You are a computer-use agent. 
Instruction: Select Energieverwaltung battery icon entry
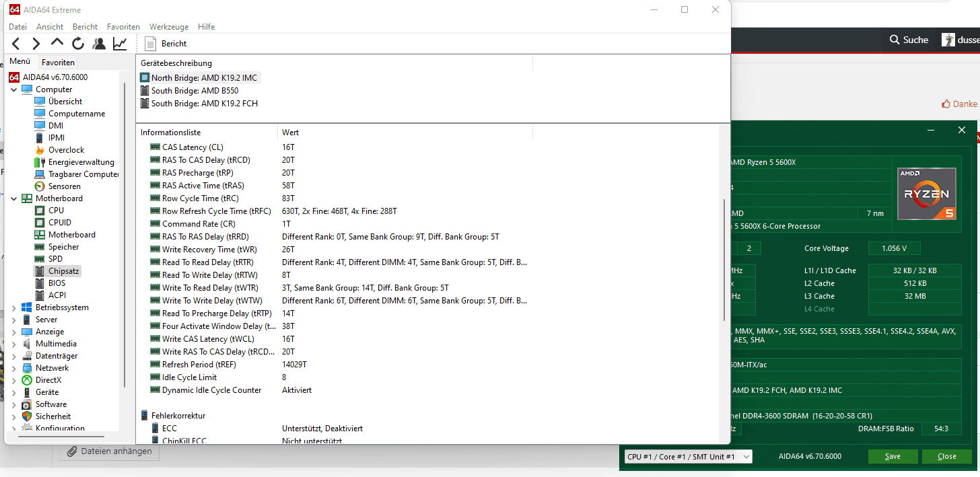(81, 162)
